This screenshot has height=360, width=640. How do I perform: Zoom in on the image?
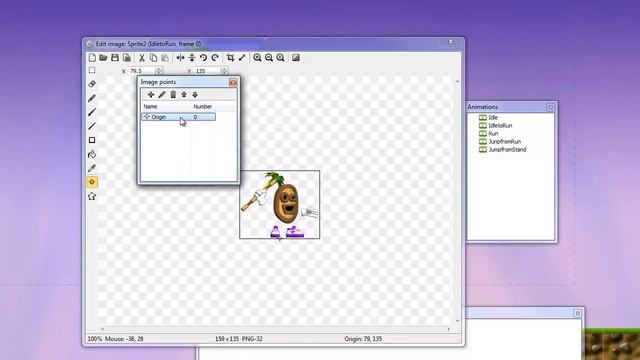(257, 58)
